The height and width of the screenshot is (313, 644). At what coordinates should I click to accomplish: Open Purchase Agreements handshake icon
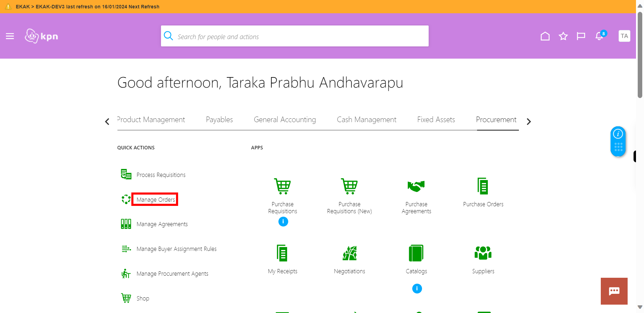click(416, 186)
